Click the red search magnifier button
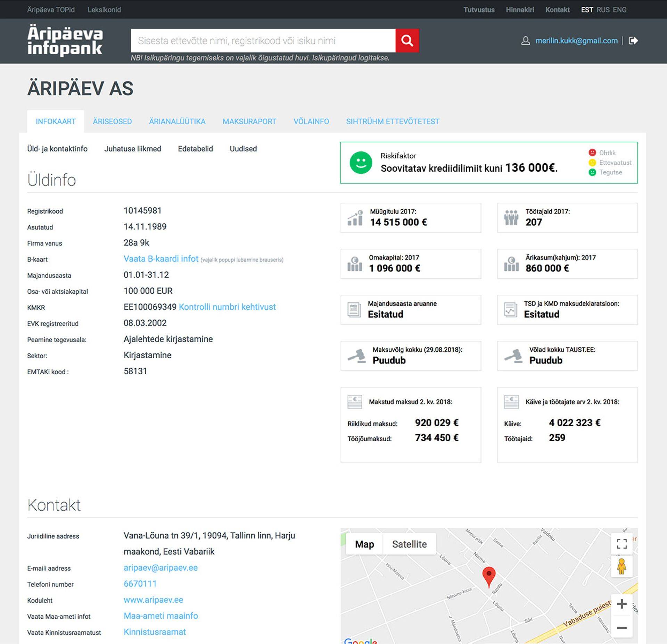This screenshot has width=667, height=644. [407, 41]
